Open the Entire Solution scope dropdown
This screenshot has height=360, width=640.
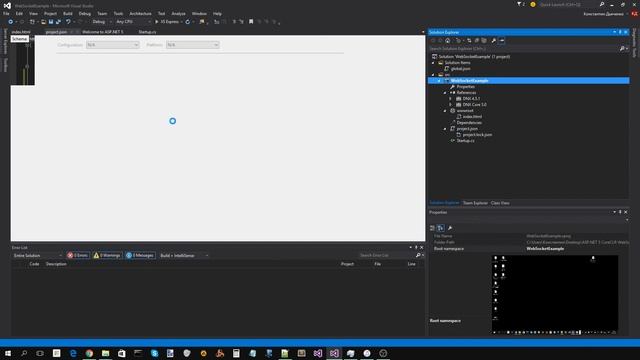click(x=38, y=256)
